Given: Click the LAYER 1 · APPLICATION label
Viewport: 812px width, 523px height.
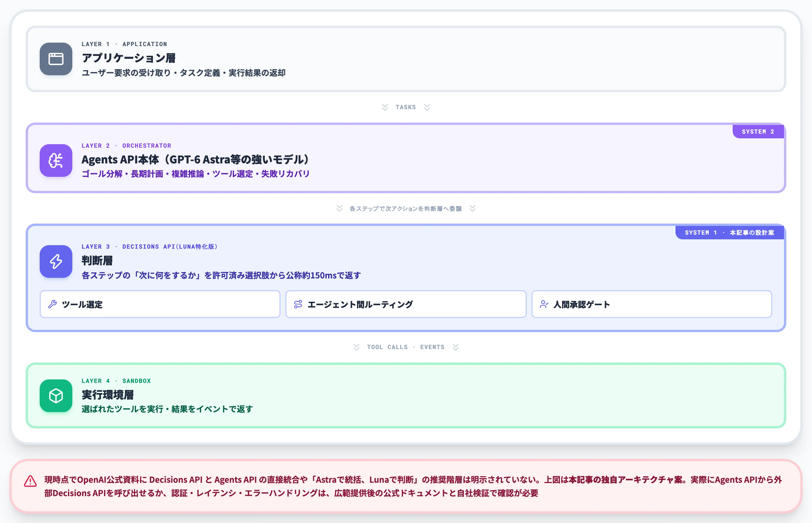Looking at the screenshot, I should [x=124, y=44].
